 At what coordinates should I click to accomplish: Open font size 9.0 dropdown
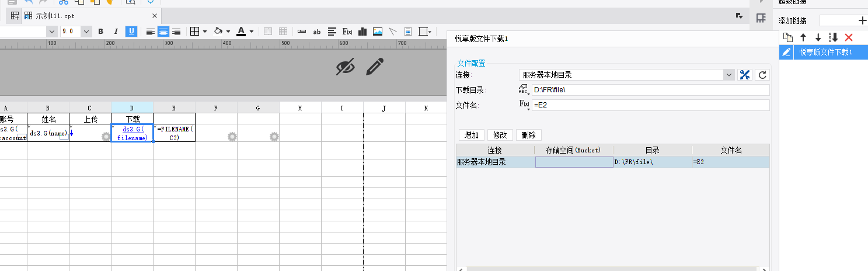86,32
